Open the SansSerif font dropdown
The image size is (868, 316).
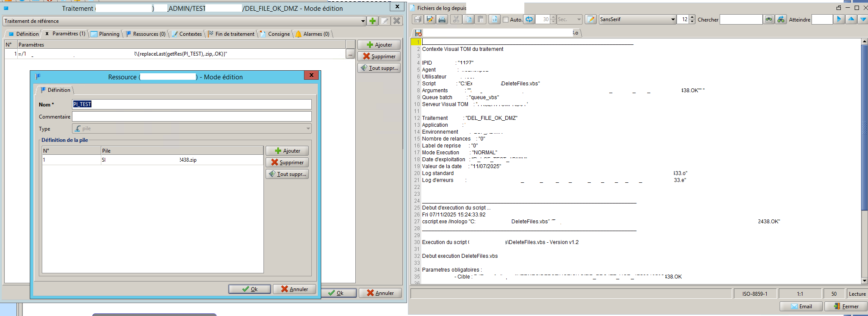[x=673, y=19]
